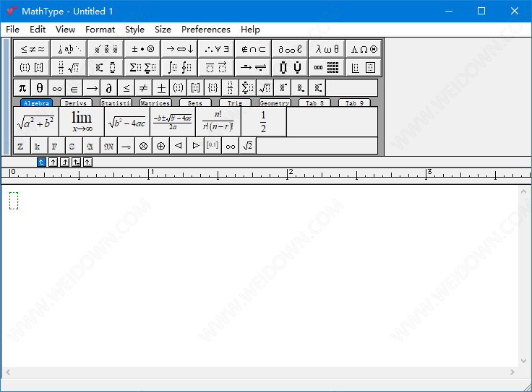Insert the quadratic formula expression
Image resolution: width=532 pixels, height=392 pixels.
click(173, 122)
